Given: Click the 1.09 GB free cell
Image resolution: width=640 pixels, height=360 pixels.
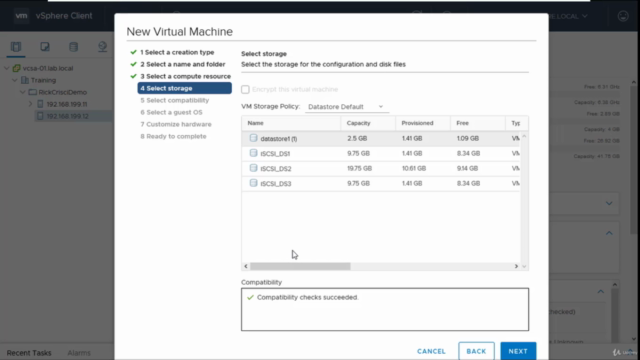Looking at the screenshot, I should coord(468,138).
